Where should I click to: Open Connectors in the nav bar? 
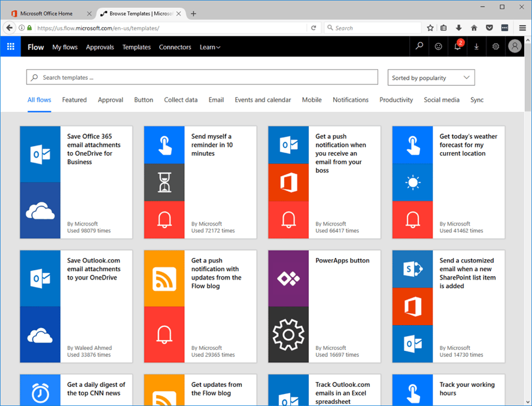click(175, 47)
